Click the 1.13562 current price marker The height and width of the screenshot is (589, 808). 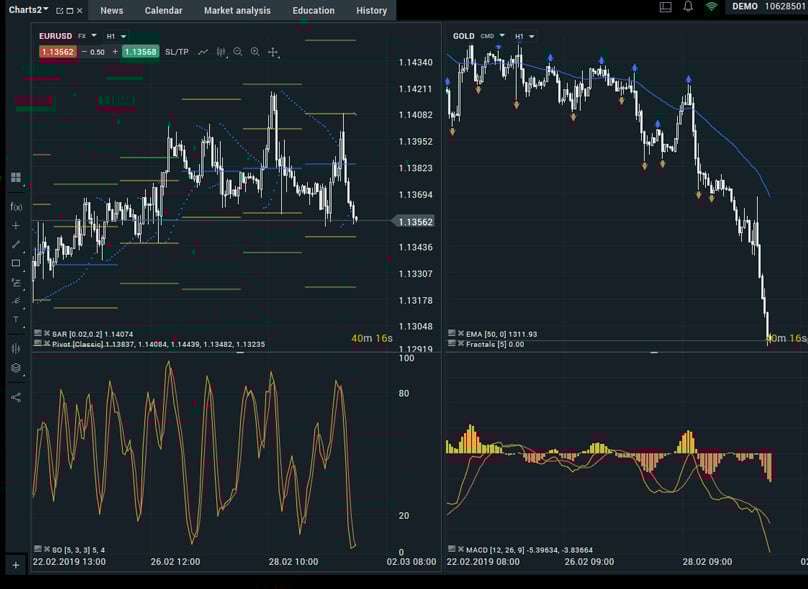click(x=414, y=222)
